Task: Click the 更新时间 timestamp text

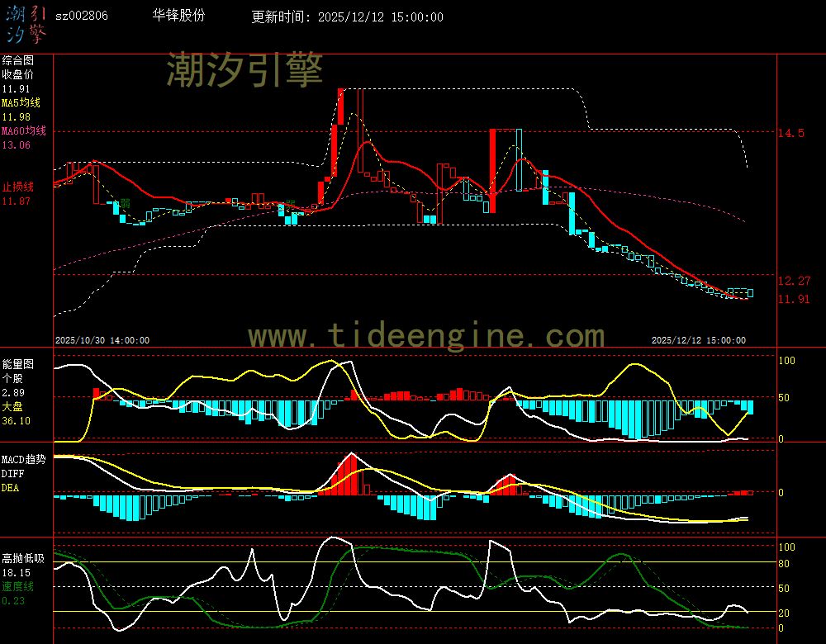Action: pyautogui.click(x=347, y=17)
